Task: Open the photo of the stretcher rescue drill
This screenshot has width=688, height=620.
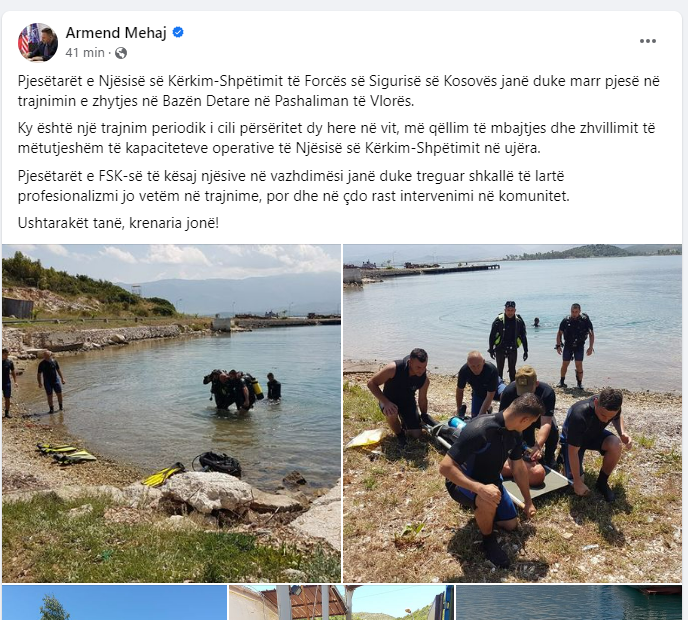Action: click(512, 413)
